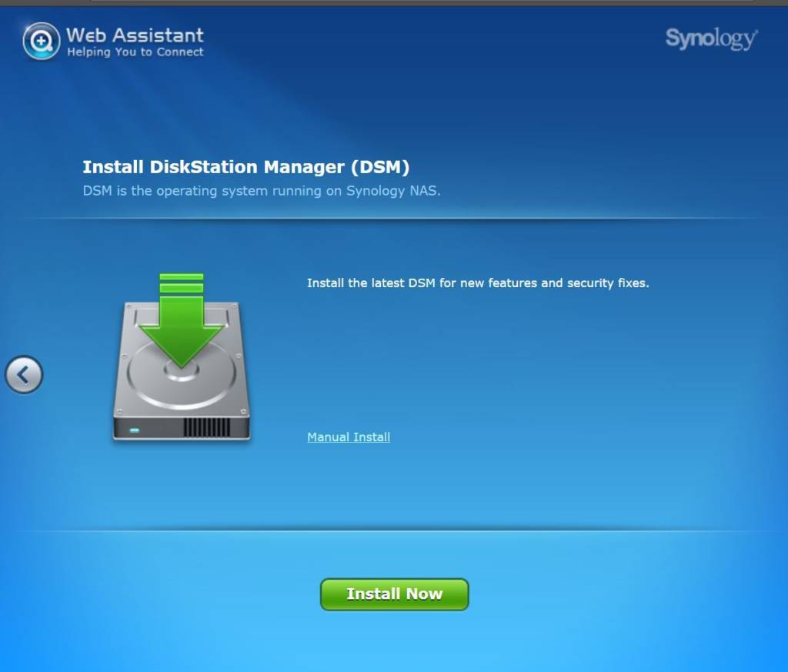Go back with the left arrow button
Image resolution: width=788 pixels, height=672 pixels.
point(24,374)
